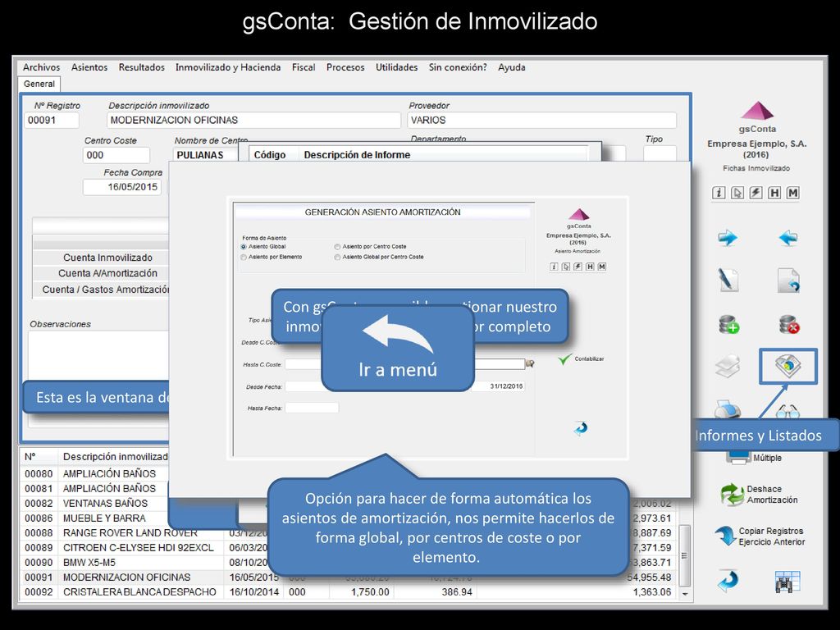Screen dimensions: 840x630
Task: Click the greyed stacked sheets icon
Action: pyautogui.click(x=728, y=367)
